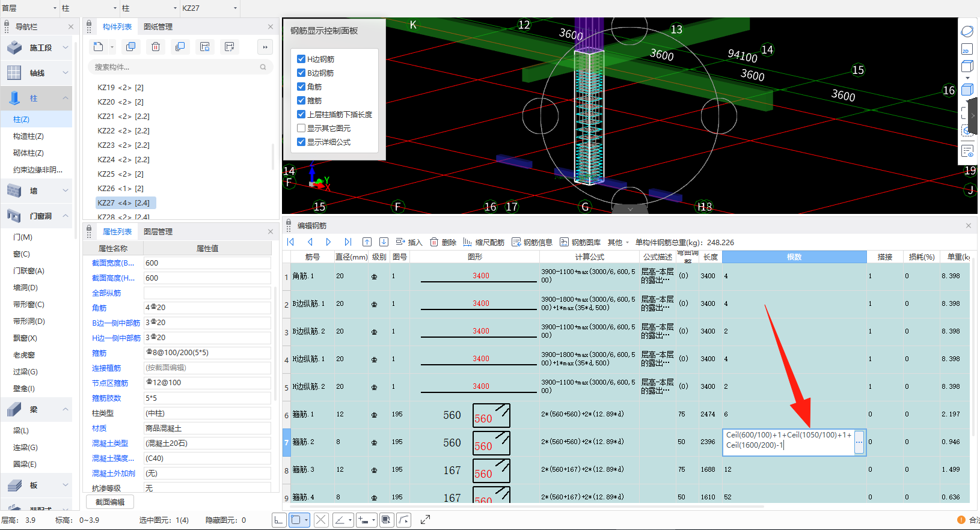Toggle 上层柱插筋下插长度 checkbox

301,114
